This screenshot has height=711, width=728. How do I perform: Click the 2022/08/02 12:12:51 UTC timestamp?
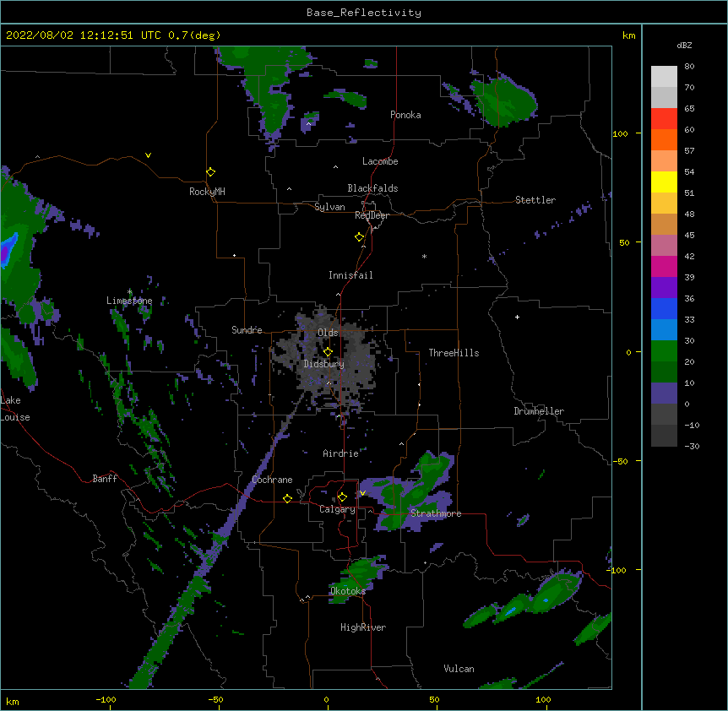pyautogui.click(x=84, y=35)
